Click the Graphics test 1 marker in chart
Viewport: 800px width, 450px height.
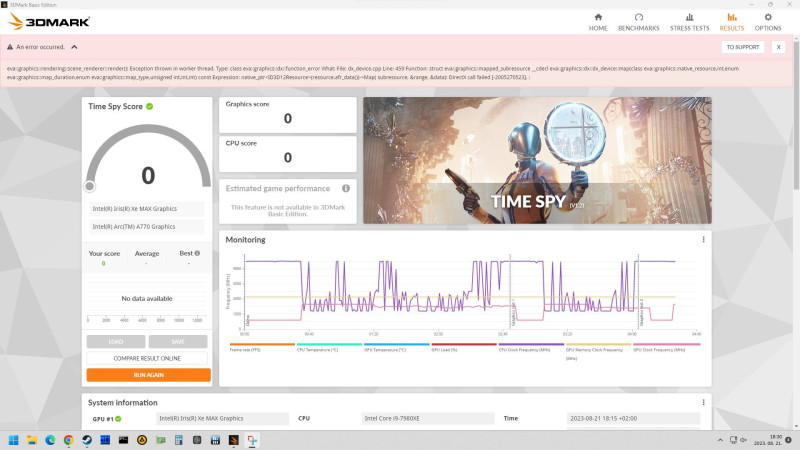coord(513,314)
